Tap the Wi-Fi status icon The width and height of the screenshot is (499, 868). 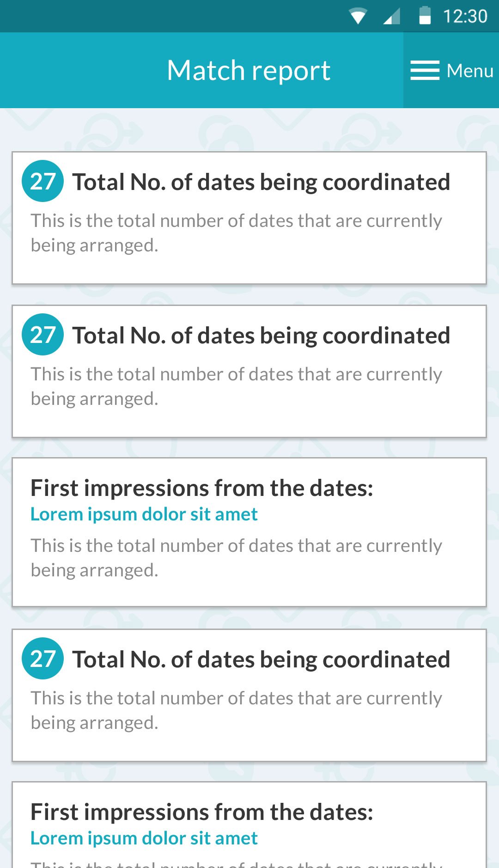pyautogui.click(x=358, y=16)
